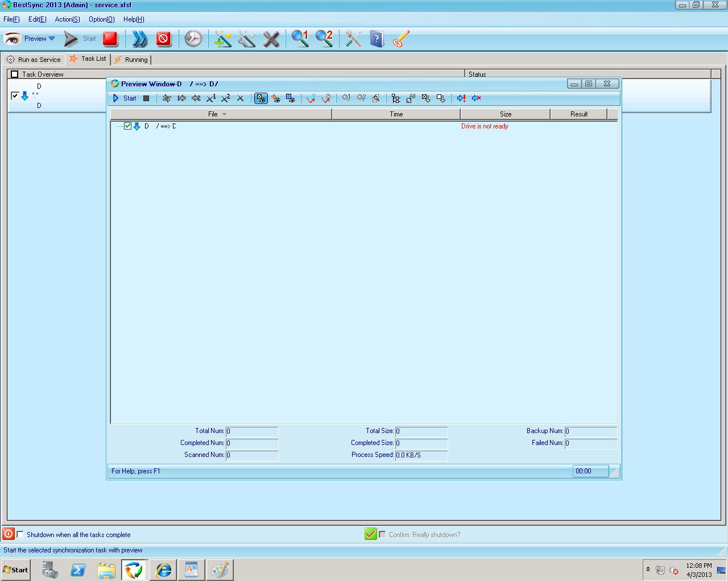
Task: Open the crossed tools settings icon
Action: tap(353, 39)
